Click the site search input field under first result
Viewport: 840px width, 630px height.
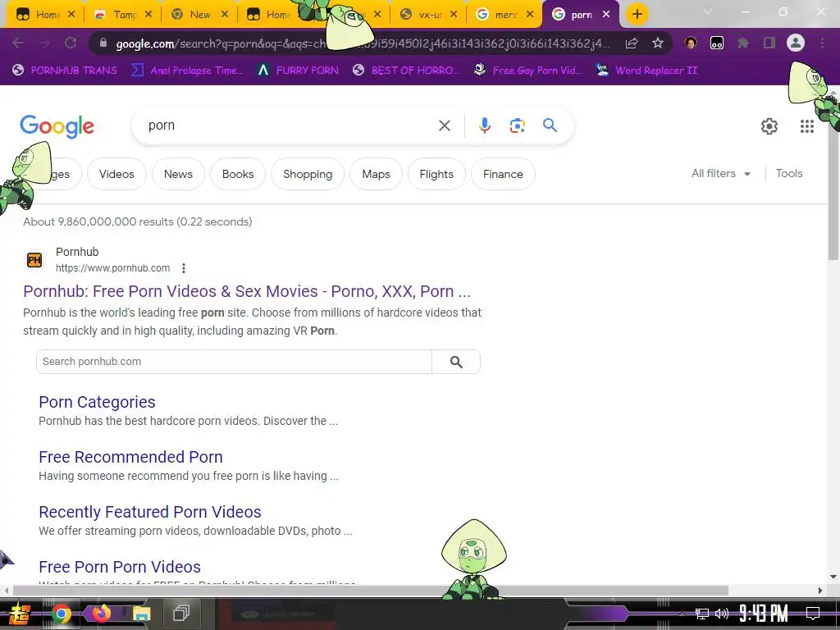pyautogui.click(x=234, y=362)
